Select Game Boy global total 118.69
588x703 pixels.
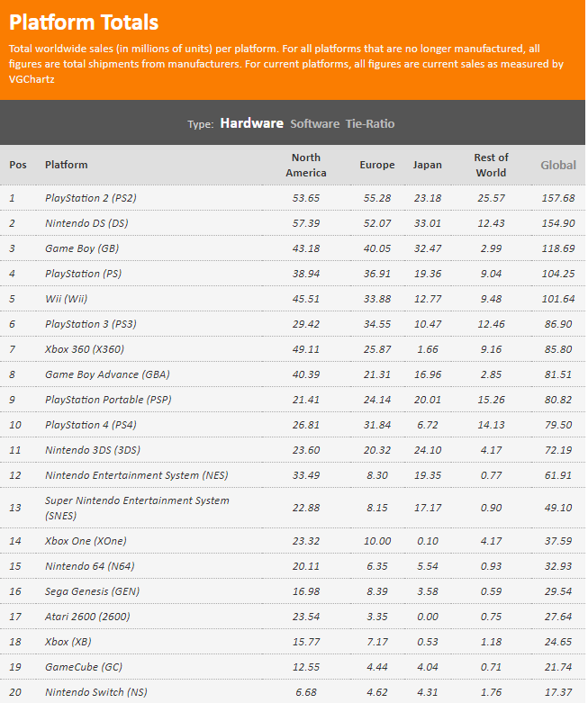point(558,248)
